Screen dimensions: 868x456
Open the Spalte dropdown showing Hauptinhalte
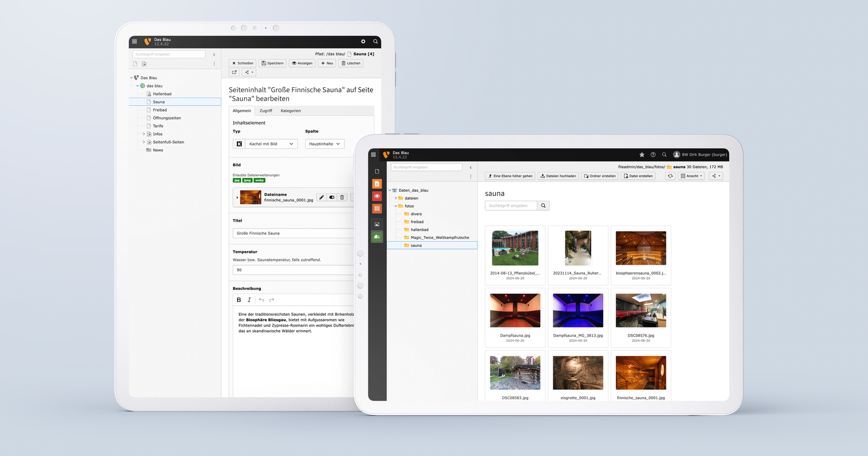point(325,144)
